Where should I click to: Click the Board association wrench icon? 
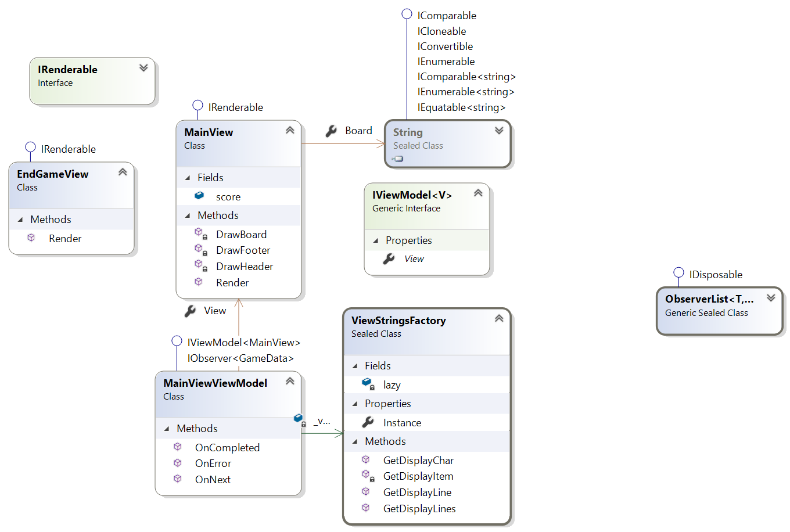[331, 131]
